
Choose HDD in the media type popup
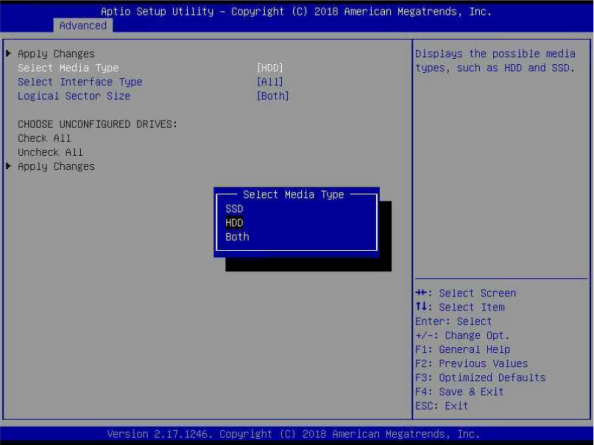pyautogui.click(x=234, y=223)
